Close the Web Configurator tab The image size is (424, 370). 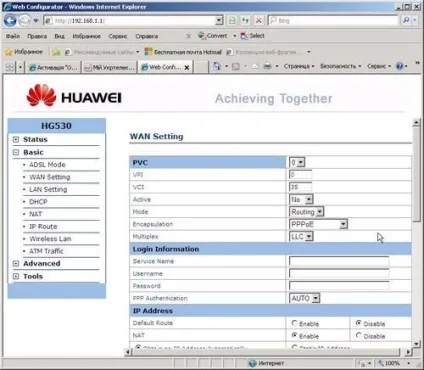pos(187,67)
